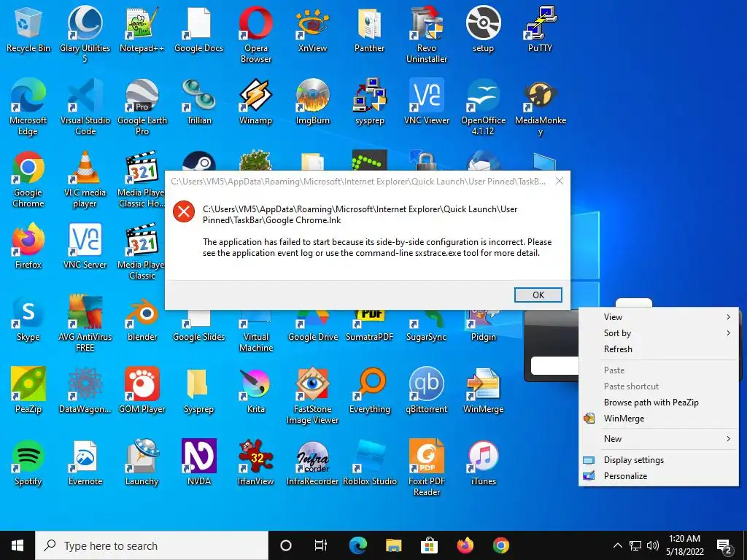Click the Everything search desktop icon

coord(370,391)
